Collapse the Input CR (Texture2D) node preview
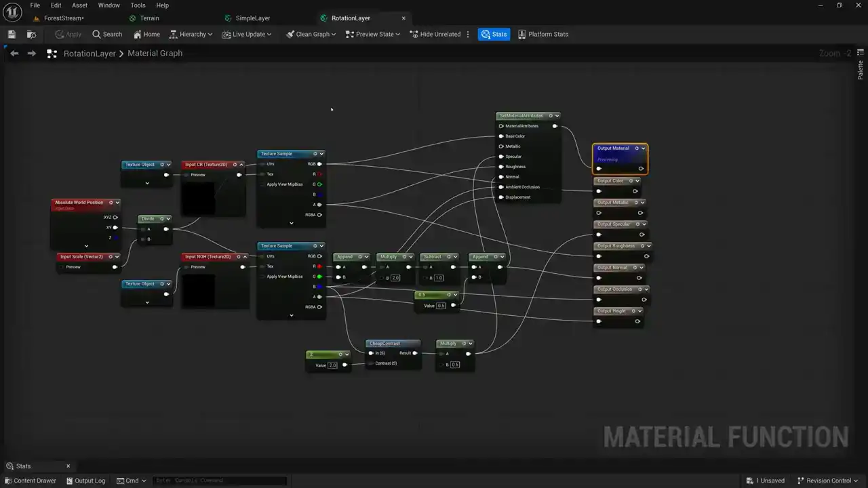Viewport: 868px width, 488px height. tap(241, 165)
